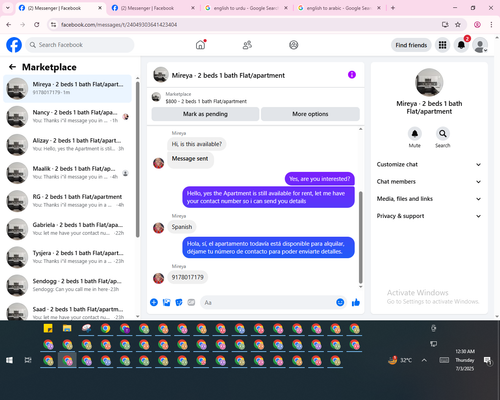Image resolution: width=500 pixels, height=400 pixels.
Task: Send a thumbs-up like
Action: (x=356, y=302)
